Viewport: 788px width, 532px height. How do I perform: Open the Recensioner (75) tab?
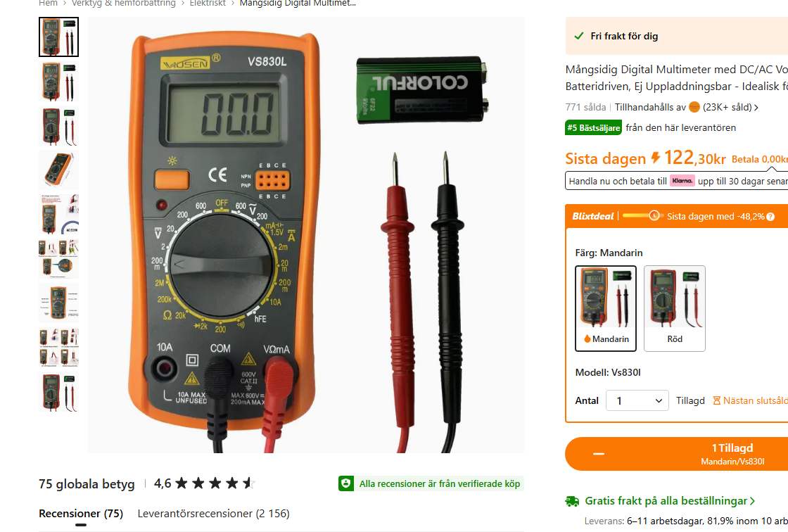point(81,514)
